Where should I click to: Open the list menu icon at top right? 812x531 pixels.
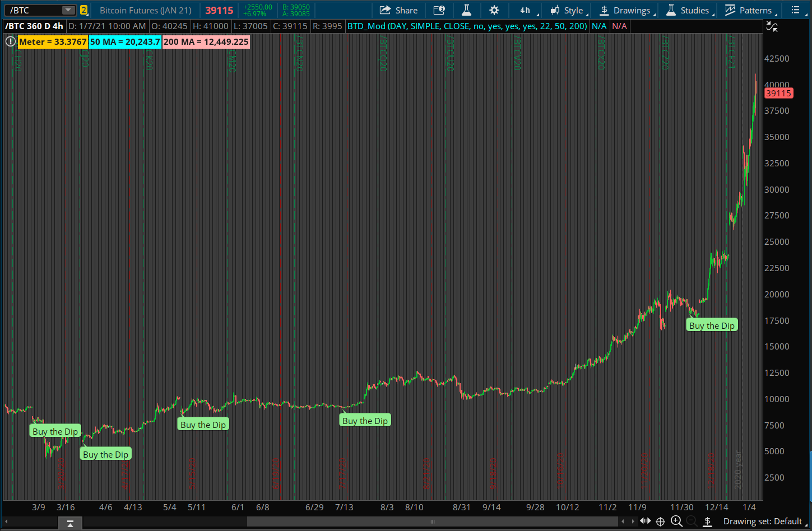point(795,10)
